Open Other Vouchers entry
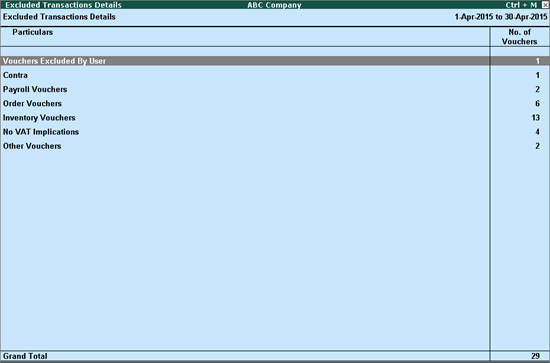Viewport: 550px width, 363px height. pyautogui.click(x=275, y=146)
